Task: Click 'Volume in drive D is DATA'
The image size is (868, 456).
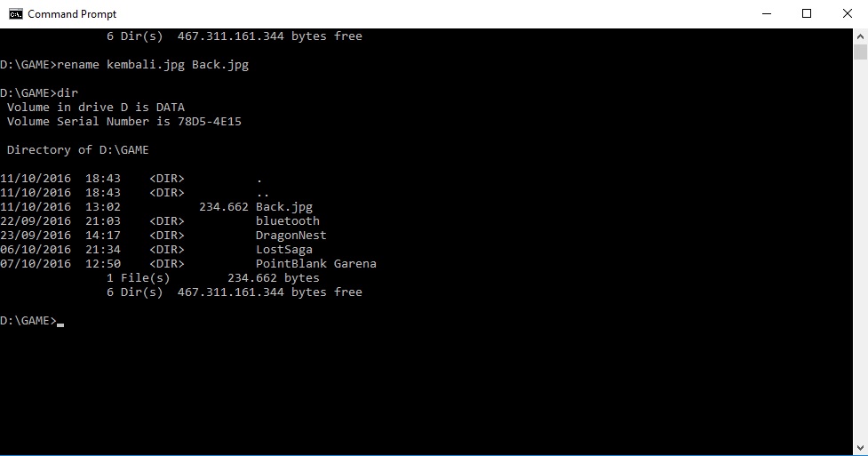Action: (x=96, y=107)
